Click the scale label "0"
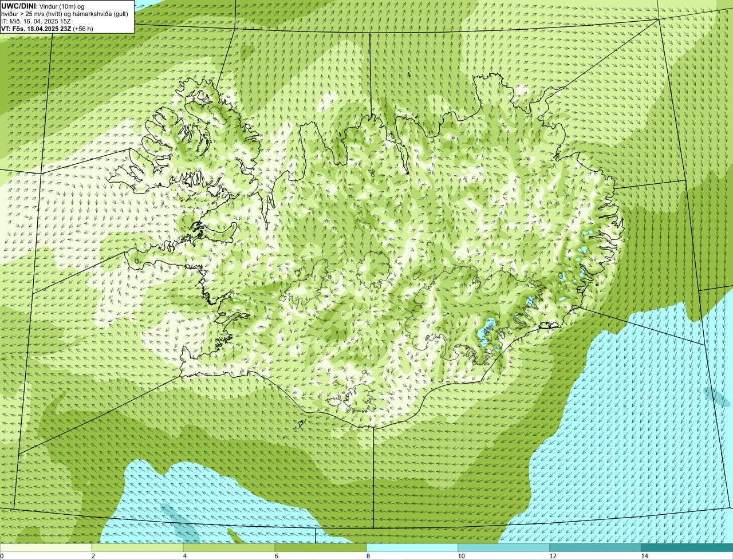The height and width of the screenshot is (560, 733). [x=2, y=556]
